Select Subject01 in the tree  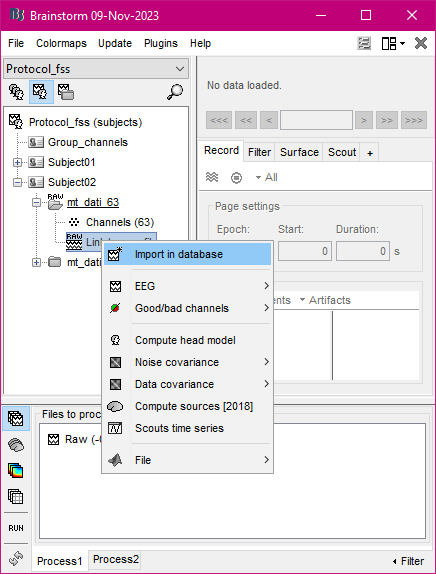71,162
